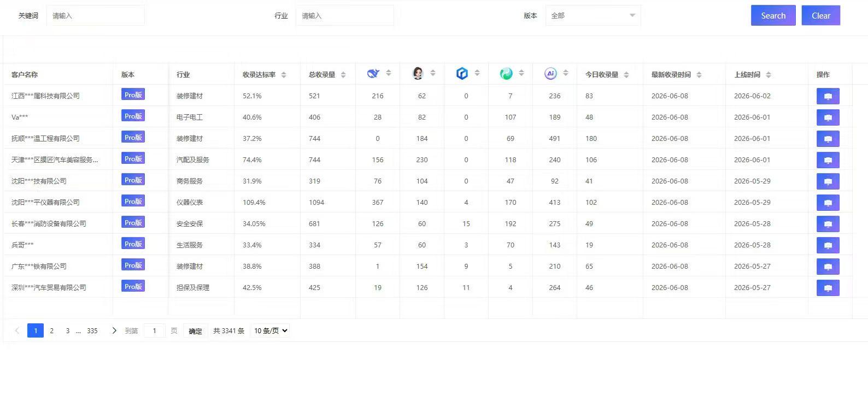Screen dimensions: 868x402
Task: Sort arrows next to the green swirl
Action: 521,73
